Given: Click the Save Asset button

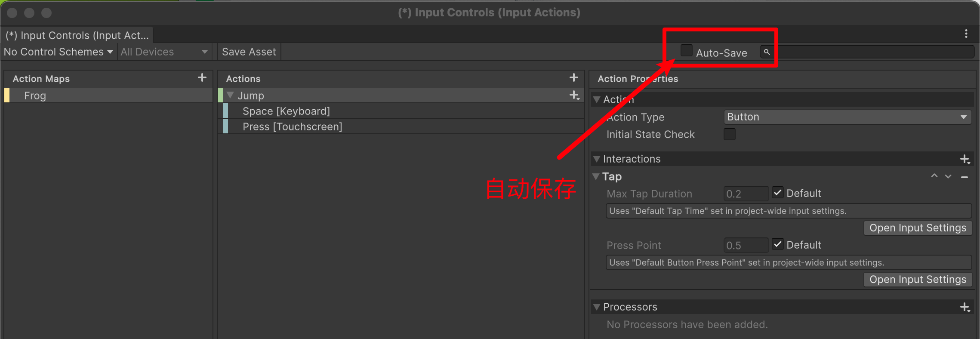Looking at the screenshot, I should coord(249,52).
